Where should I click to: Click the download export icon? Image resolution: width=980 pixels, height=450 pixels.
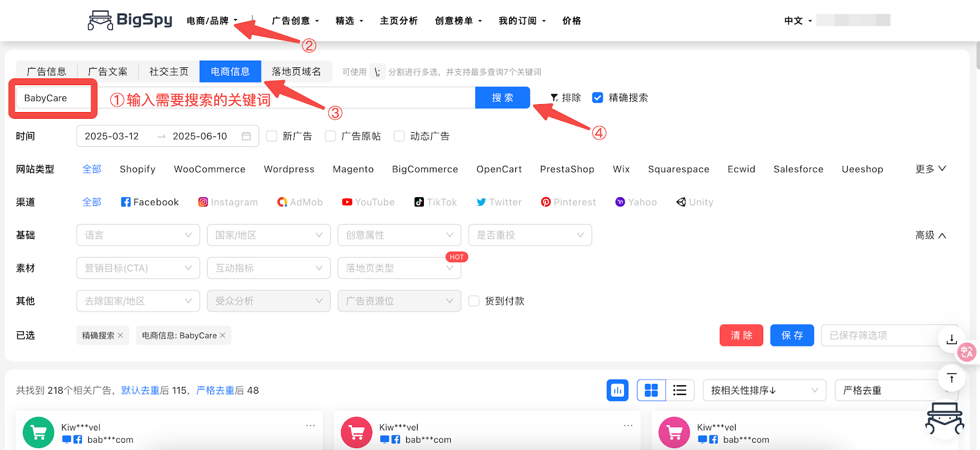pos(951,339)
